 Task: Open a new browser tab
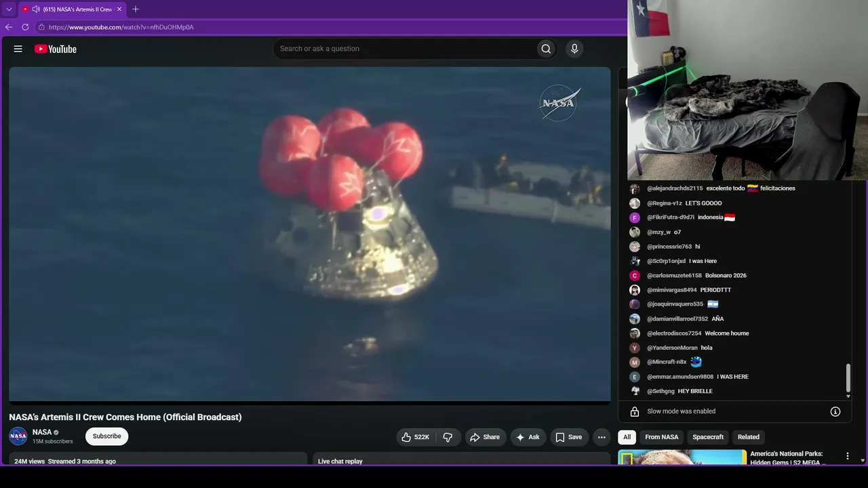pos(136,9)
